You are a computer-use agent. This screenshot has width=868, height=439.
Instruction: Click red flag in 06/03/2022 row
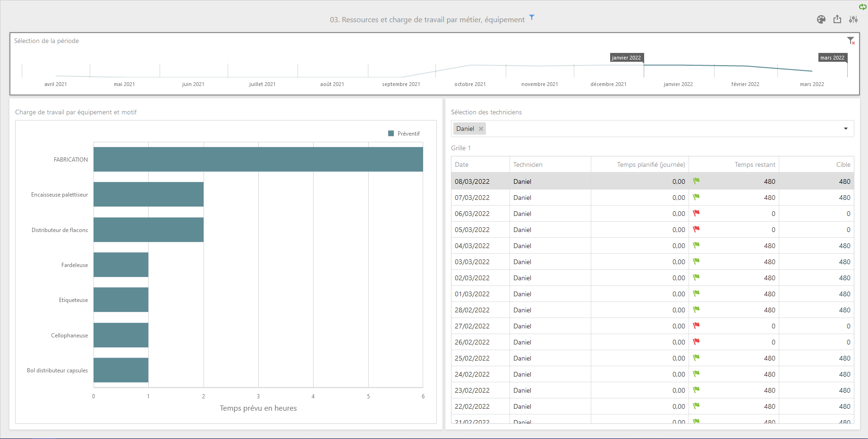[x=696, y=213]
